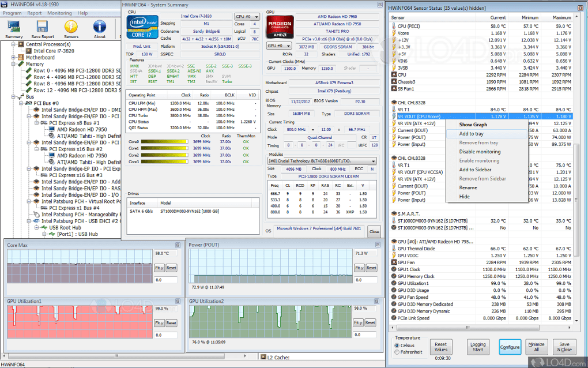Collapse the Bus tree node
Screen dimensions: 588x368
coord(13,96)
